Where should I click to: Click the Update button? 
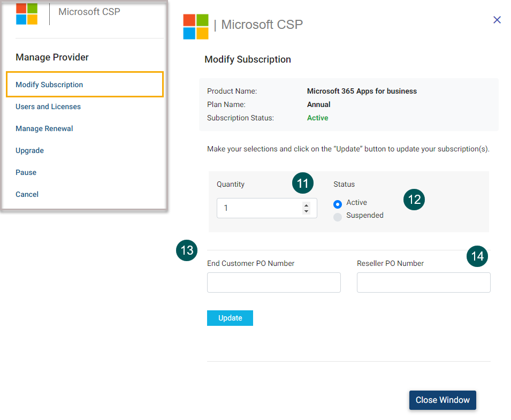[230, 318]
